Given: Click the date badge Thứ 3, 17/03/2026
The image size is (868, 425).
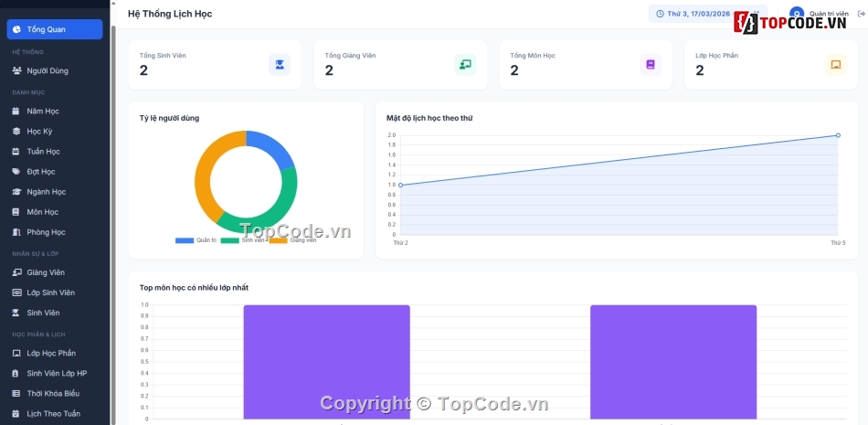Looking at the screenshot, I should [696, 14].
